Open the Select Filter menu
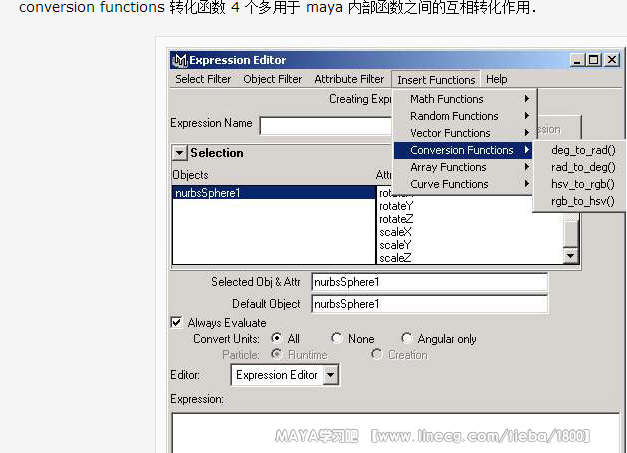The image size is (627, 453). pos(203,79)
